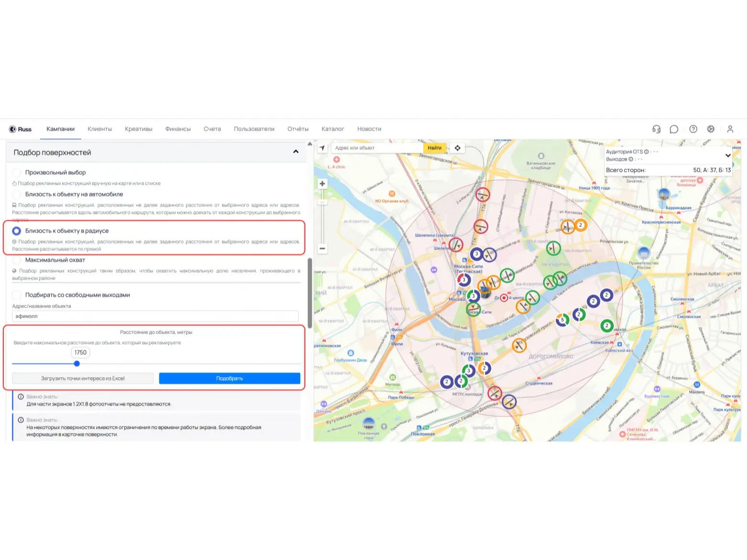This screenshot has width=747, height=560.
Task: Open the help question mark icon
Action: [x=693, y=129]
